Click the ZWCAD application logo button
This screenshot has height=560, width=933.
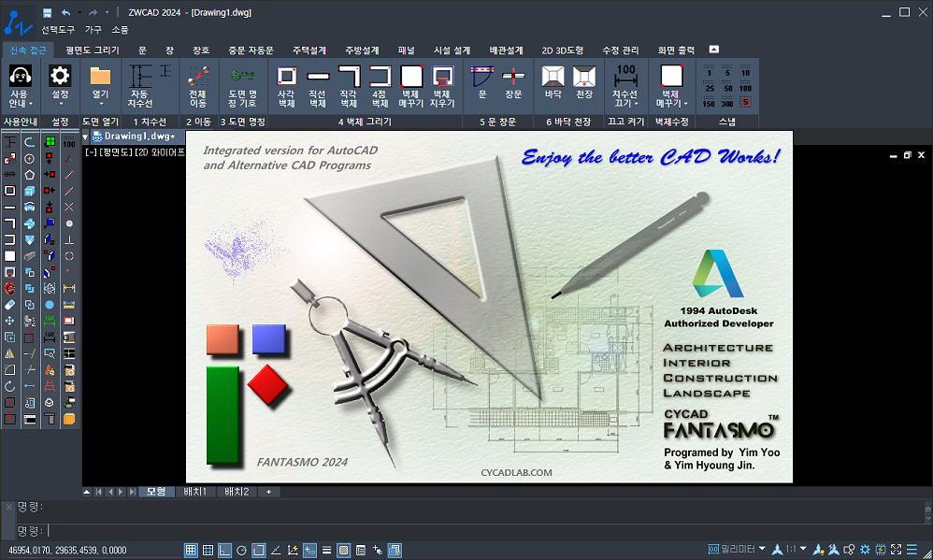(x=19, y=22)
